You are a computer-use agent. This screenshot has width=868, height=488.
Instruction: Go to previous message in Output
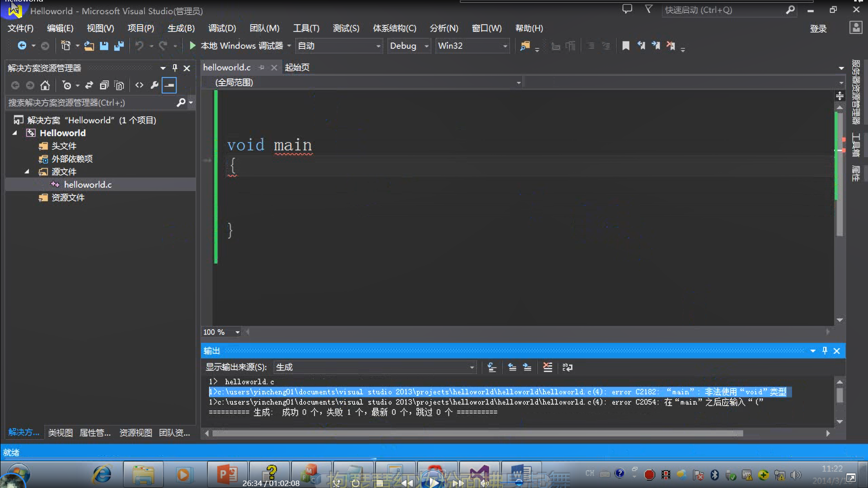click(x=512, y=367)
